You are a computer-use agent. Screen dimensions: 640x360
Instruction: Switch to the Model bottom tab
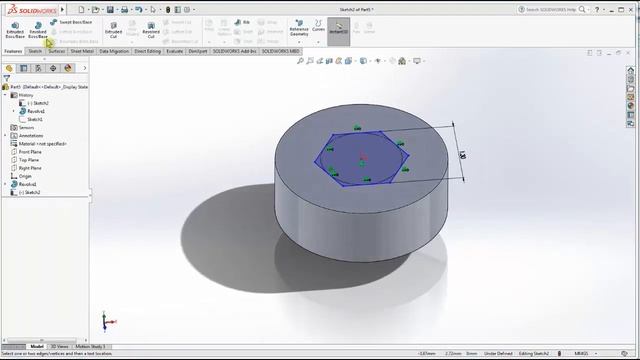pyautogui.click(x=37, y=346)
